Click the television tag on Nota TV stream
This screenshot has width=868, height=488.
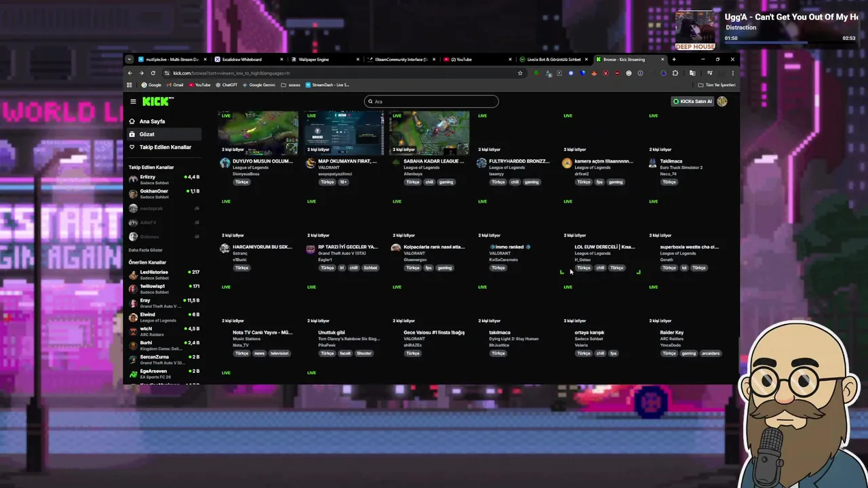pyautogui.click(x=279, y=354)
